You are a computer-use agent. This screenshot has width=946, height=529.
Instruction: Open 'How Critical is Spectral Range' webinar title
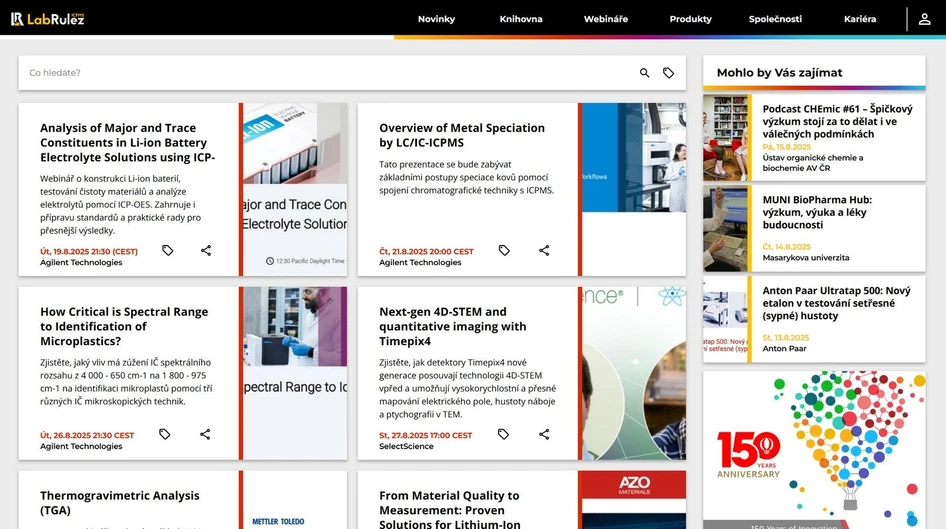[x=124, y=326]
